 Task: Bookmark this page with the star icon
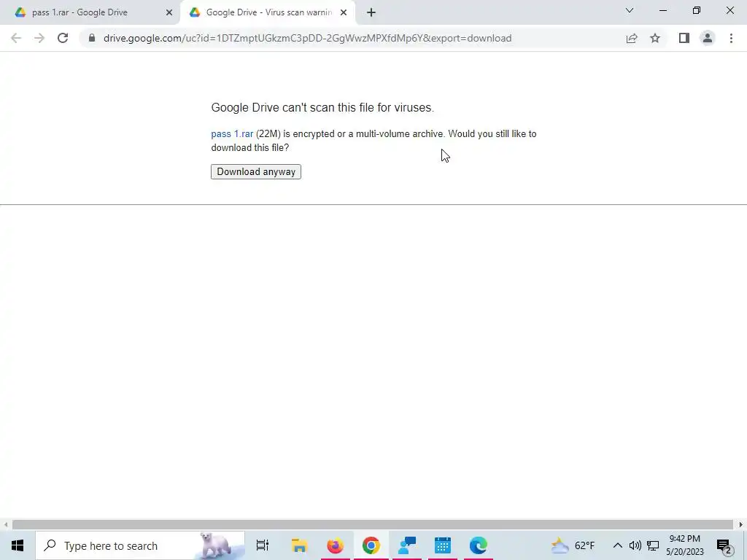(x=655, y=38)
